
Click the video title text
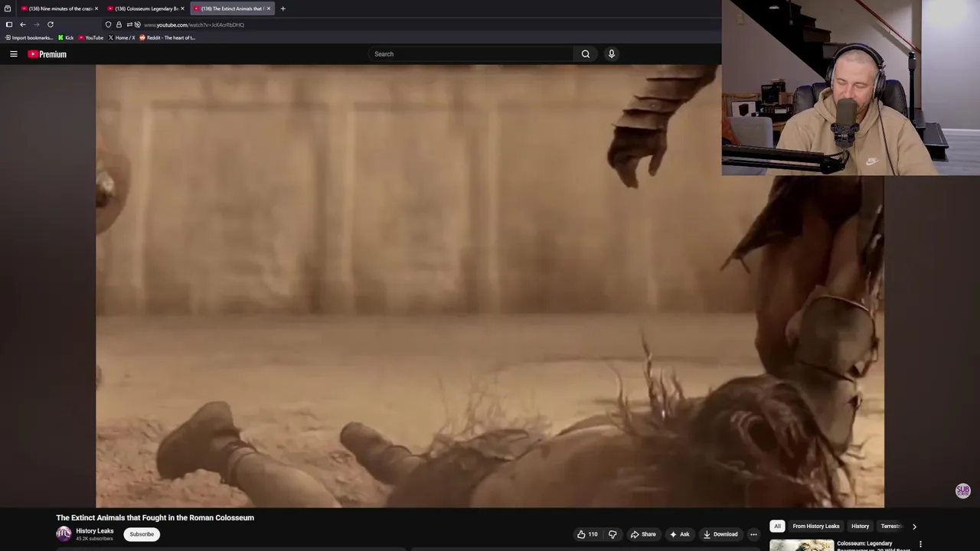tap(155, 518)
